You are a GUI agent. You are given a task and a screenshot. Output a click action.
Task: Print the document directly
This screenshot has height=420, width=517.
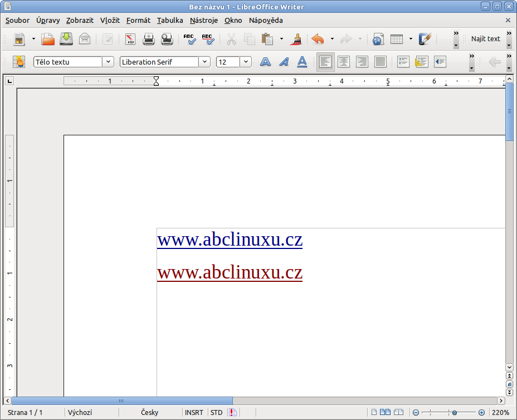click(x=149, y=39)
